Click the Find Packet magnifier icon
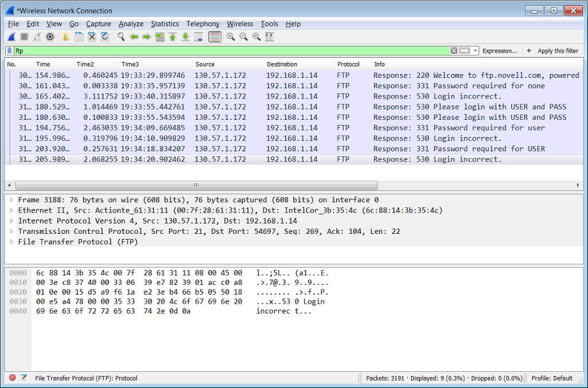The width and height of the screenshot is (588, 388). (x=121, y=37)
